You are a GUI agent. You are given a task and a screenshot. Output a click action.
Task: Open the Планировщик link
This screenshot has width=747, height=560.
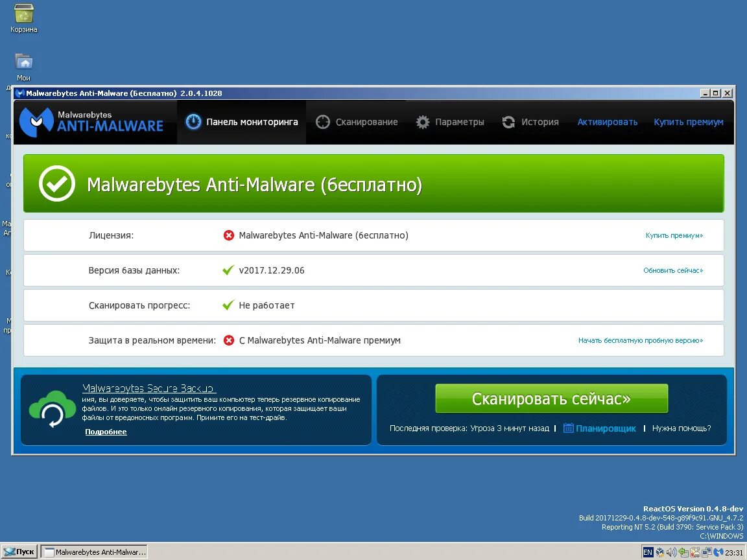pos(606,428)
